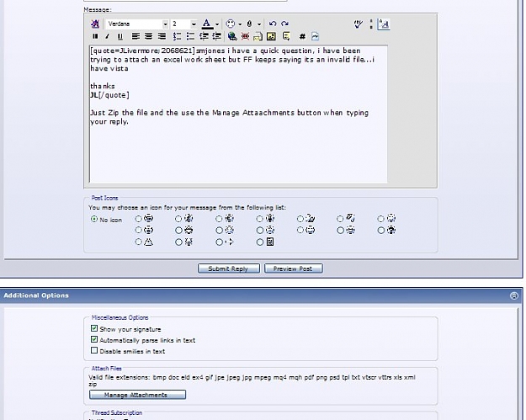Run the spell check icon
The width and height of the screenshot is (526, 420).
(x=359, y=24)
